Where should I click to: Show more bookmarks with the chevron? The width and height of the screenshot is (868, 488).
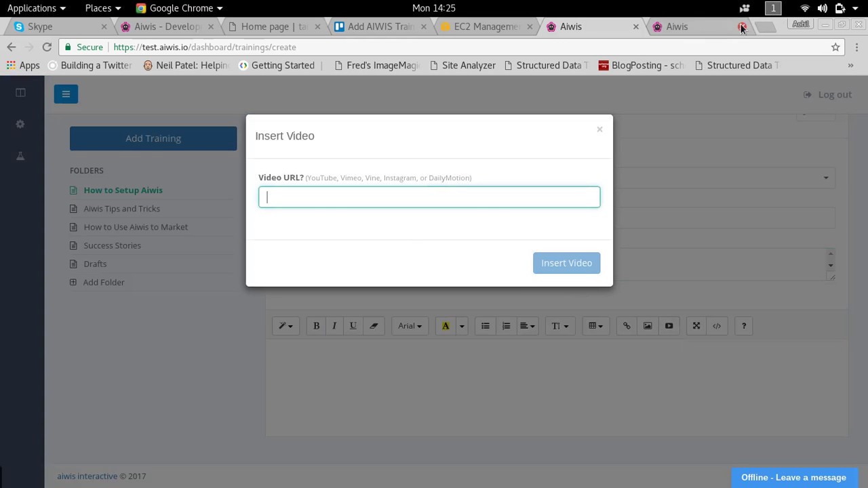[850, 65]
